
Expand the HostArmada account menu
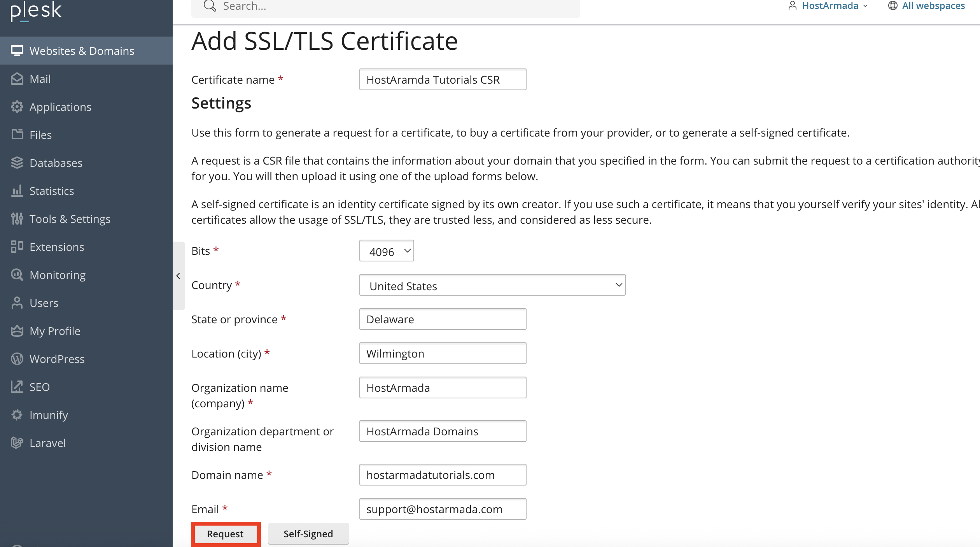tap(830, 6)
